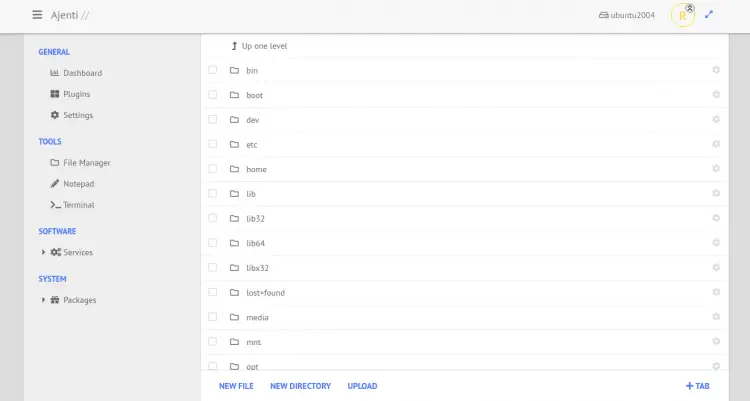Image resolution: width=750 pixels, height=401 pixels.
Task: Click the fullscreen expand arrows icon
Action: (x=709, y=15)
